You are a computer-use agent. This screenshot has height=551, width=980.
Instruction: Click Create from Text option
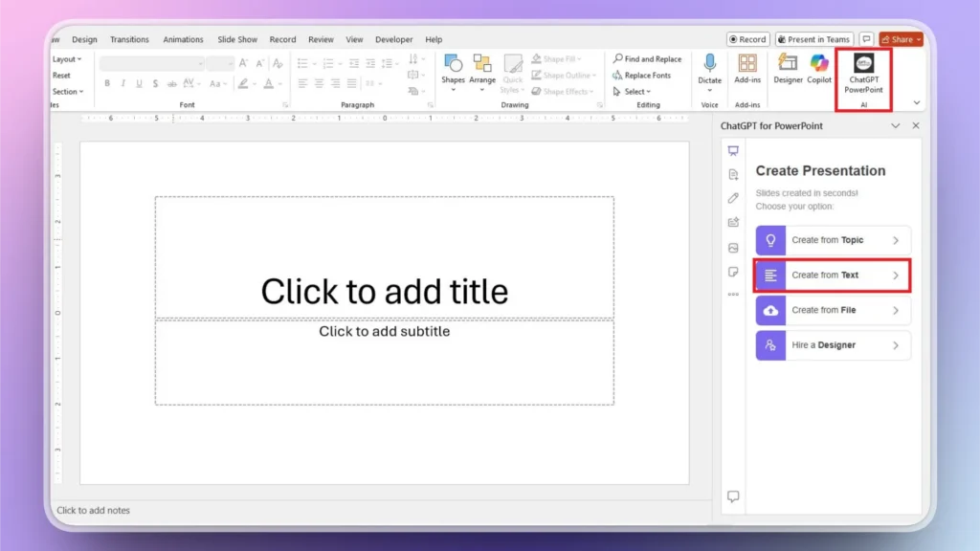pyautogui.click(x=832, y=275)
